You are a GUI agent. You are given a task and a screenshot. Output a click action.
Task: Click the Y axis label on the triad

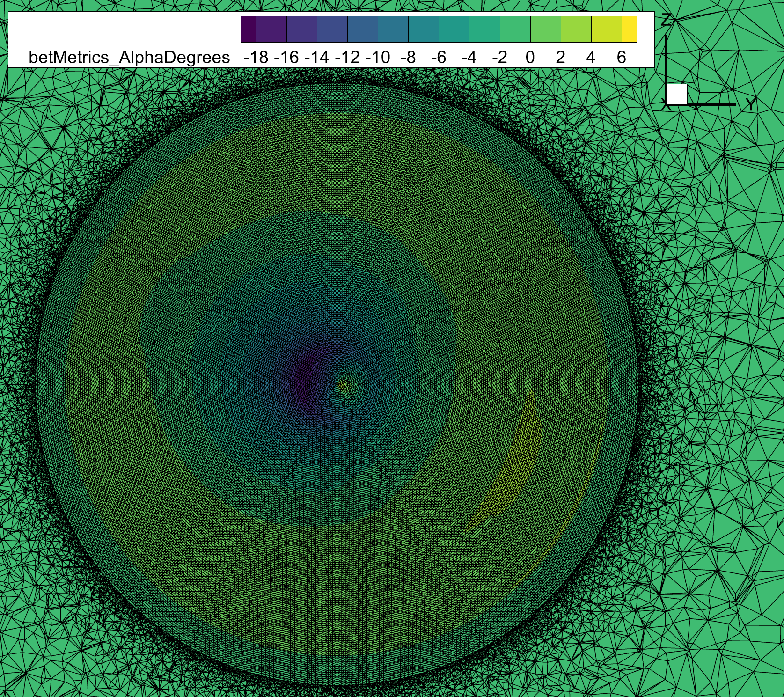tap(750, 105)
